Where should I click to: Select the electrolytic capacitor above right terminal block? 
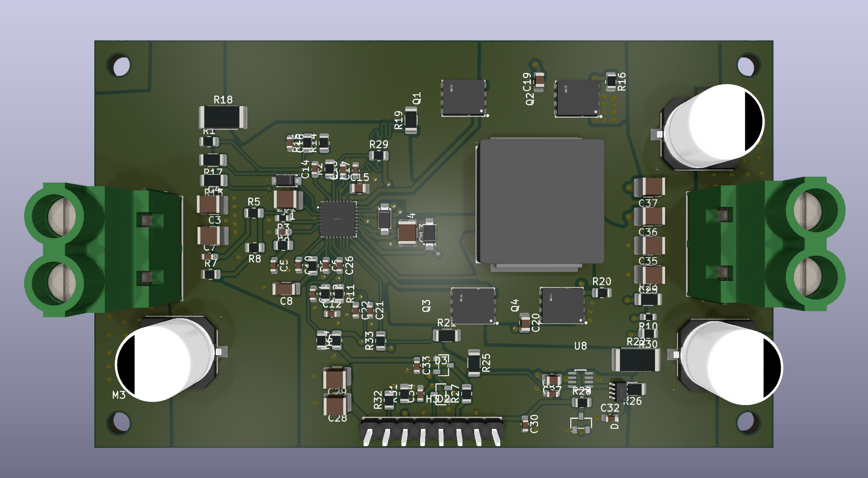click(713, 126)
